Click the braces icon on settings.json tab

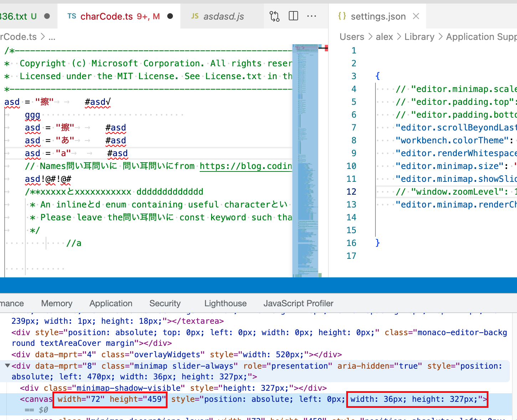click(x=342, y=16)
